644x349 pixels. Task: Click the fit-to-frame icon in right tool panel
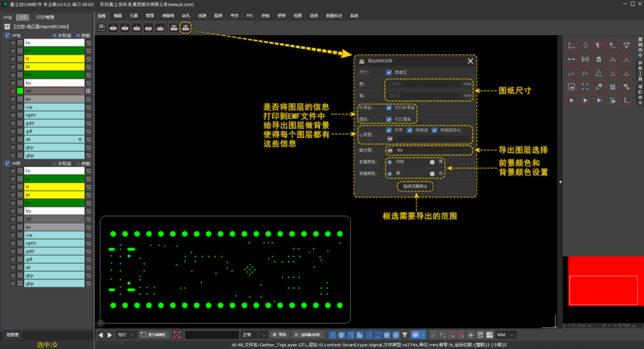point(585,87)
